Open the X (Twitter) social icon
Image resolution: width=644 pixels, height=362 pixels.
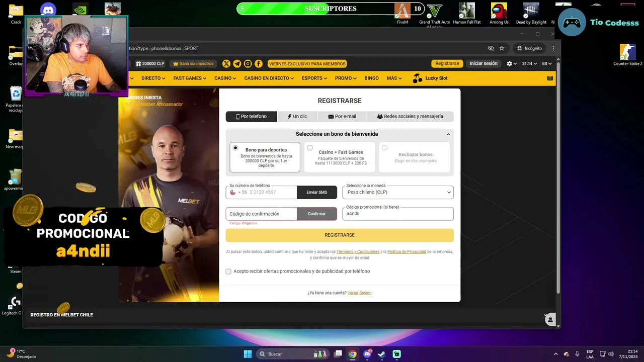[x=226, y=63]
